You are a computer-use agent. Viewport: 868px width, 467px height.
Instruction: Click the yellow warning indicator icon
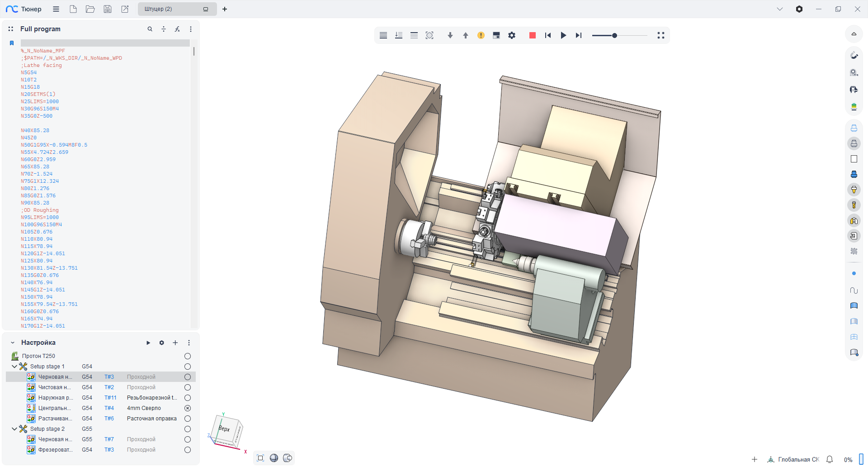coord(481,35)
